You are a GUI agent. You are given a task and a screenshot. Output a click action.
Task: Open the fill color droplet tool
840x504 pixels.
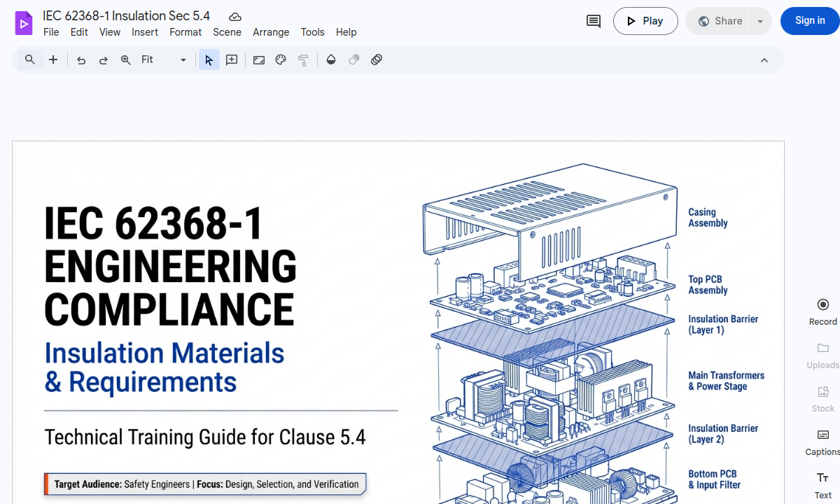[x=331, y=60]
